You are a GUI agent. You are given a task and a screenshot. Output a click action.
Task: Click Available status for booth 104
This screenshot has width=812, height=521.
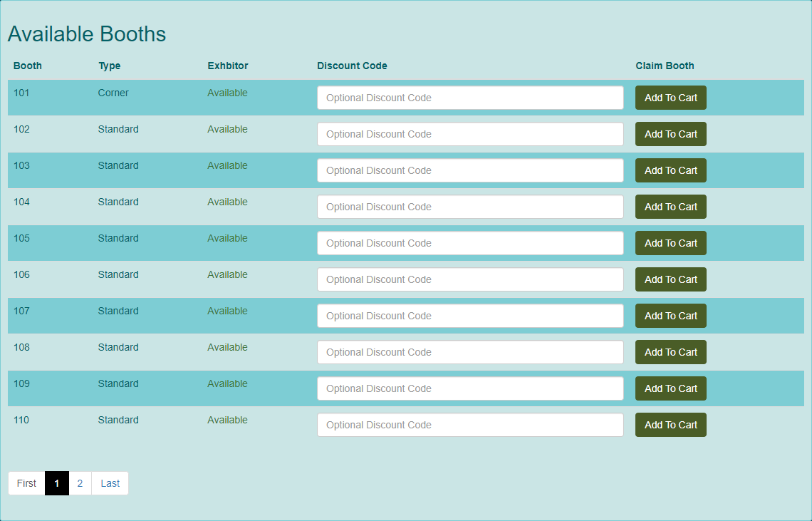point(227,202)
